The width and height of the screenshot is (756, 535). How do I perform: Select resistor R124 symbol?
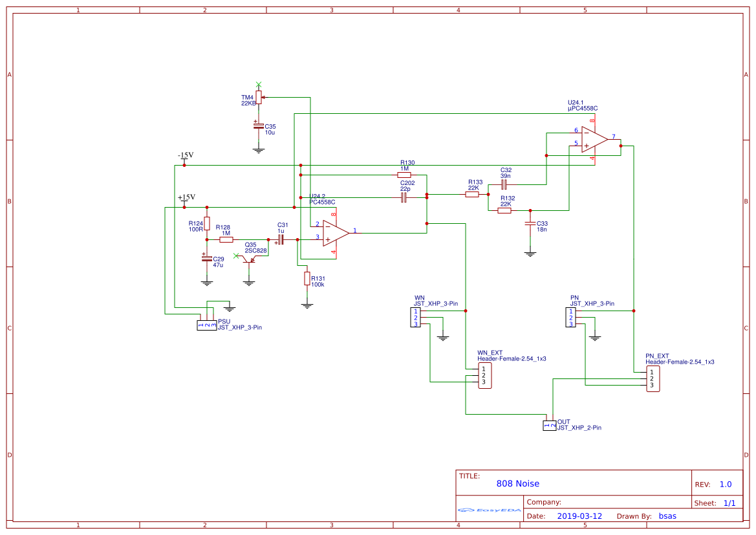207,223
